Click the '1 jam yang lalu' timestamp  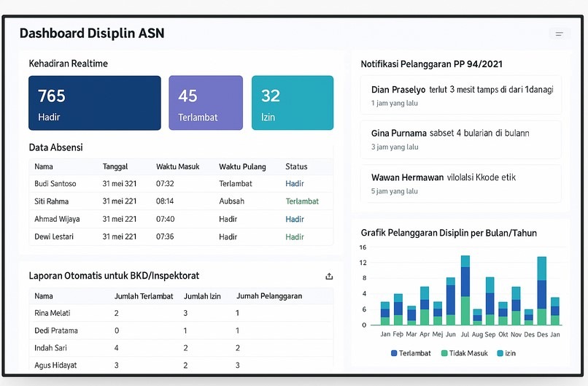tap(395, 103)
